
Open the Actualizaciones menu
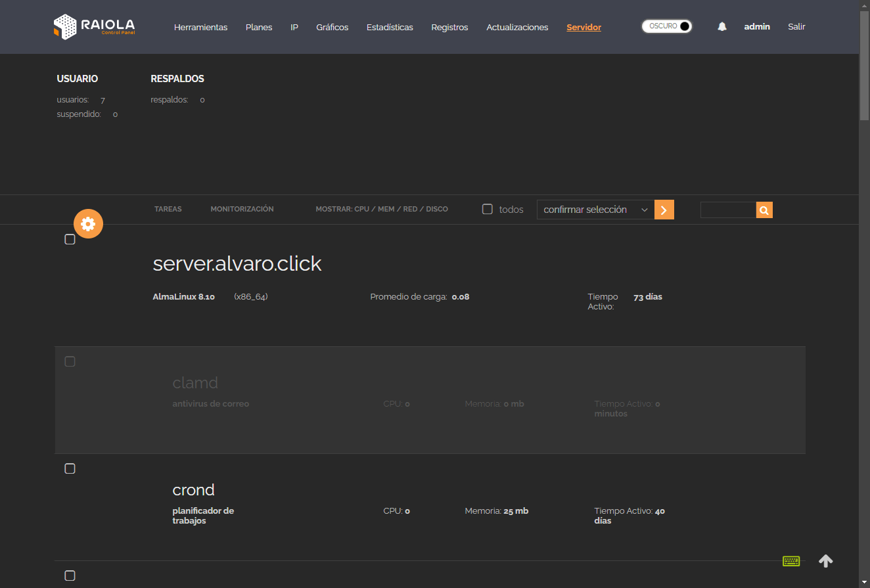[x=517, y=27]
